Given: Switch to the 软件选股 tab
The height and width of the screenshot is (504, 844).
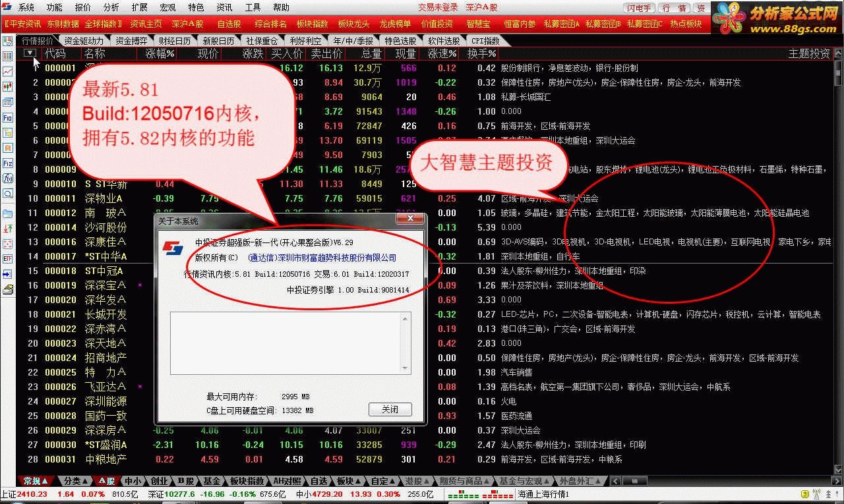Looking at the screenshot, I should pos(444,41).
